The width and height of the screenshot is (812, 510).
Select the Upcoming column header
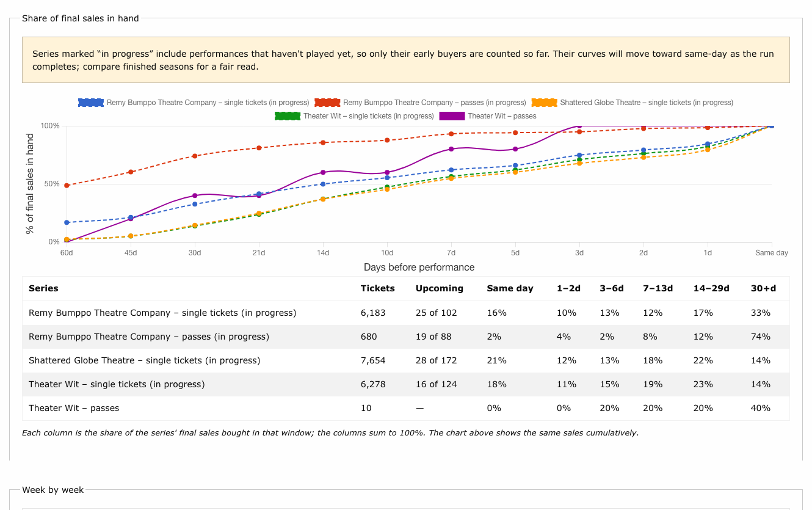pyautogui.click(x=440, y=288)
